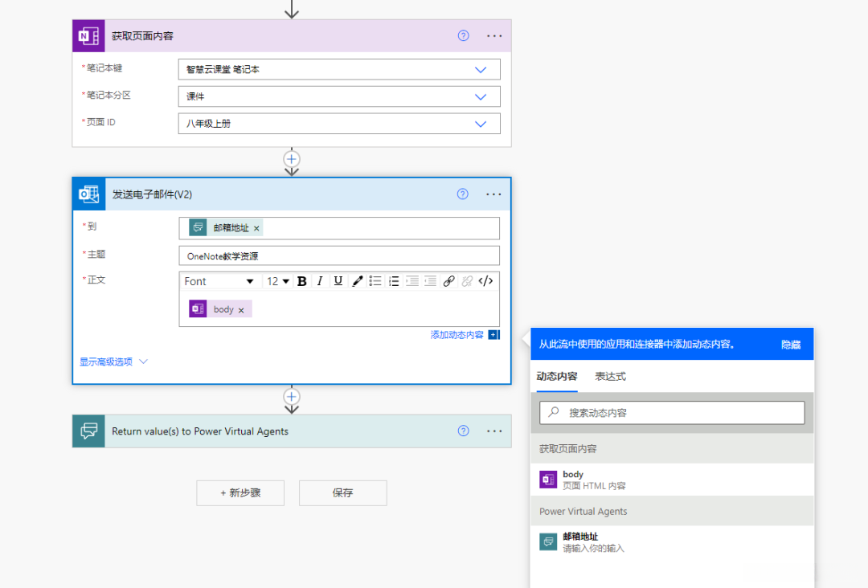868x588 pixels.
Task: Click Return value(s) to Power Virtual Agents title
Action: 200,431
